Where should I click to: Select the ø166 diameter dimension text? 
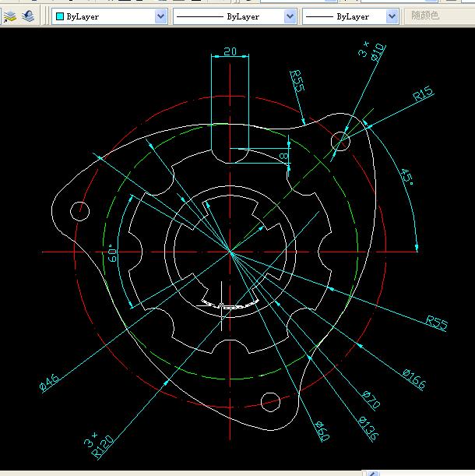[414, 379]
